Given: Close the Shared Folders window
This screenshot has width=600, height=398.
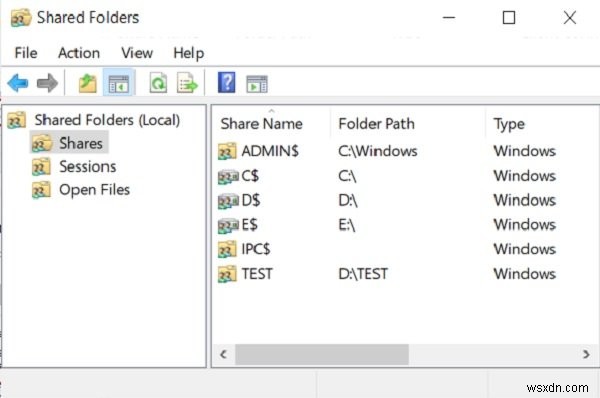Looking at the screenshot, I should 570,18.
